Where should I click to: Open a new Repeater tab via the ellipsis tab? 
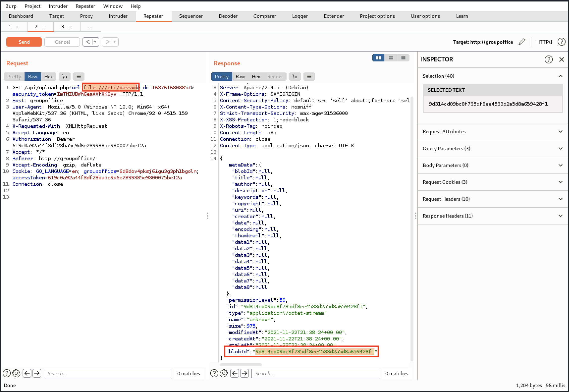[x=90, y=27]
